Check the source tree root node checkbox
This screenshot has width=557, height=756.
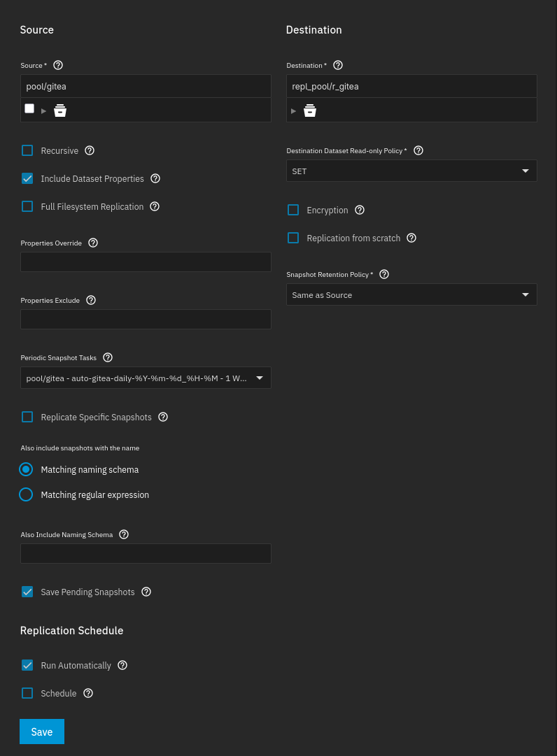[x=29, y=108]
